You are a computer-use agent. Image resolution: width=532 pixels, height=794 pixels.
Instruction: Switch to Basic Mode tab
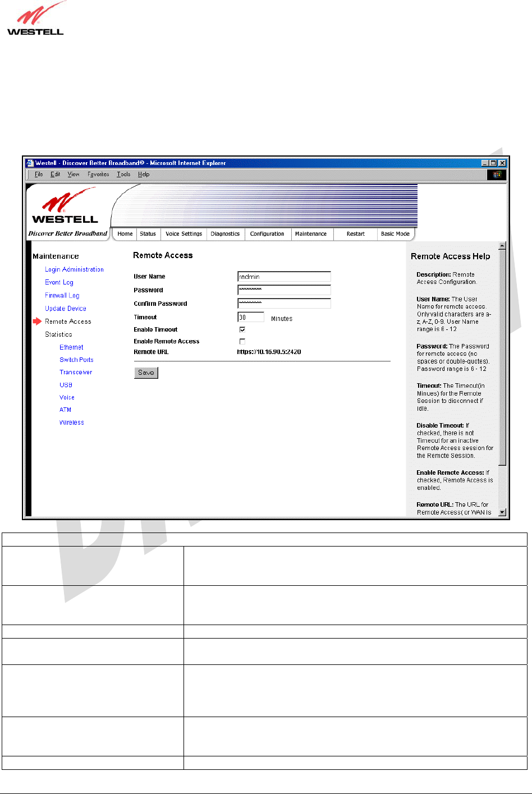pyautogui.click(x=395, y=234)
